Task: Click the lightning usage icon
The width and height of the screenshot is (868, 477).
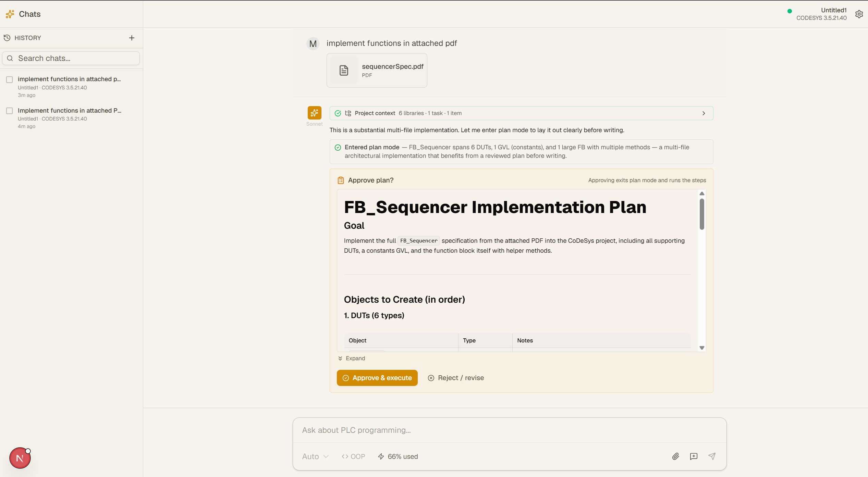Action: [x=381, y=456]
